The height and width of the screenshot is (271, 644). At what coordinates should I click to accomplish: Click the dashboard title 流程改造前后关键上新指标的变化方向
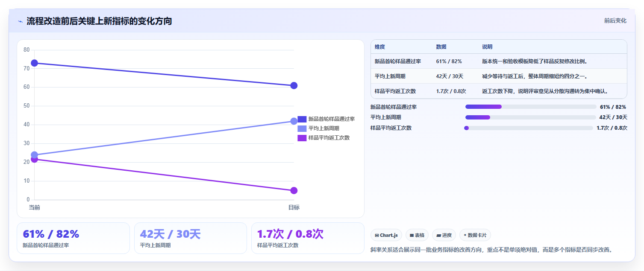[99, 21]
